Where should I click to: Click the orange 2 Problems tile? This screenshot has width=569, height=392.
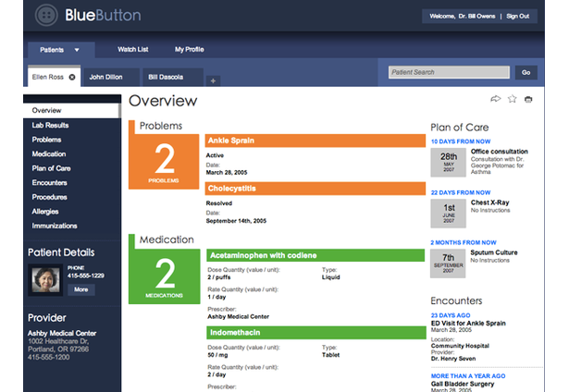coord(164,162)
